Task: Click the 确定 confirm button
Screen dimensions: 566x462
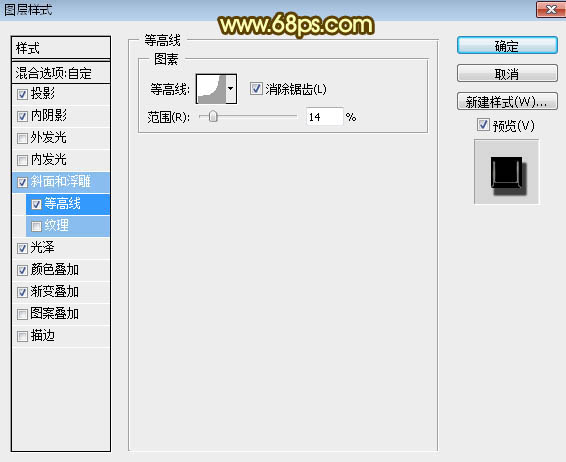Action: click(x=507, y=46)
